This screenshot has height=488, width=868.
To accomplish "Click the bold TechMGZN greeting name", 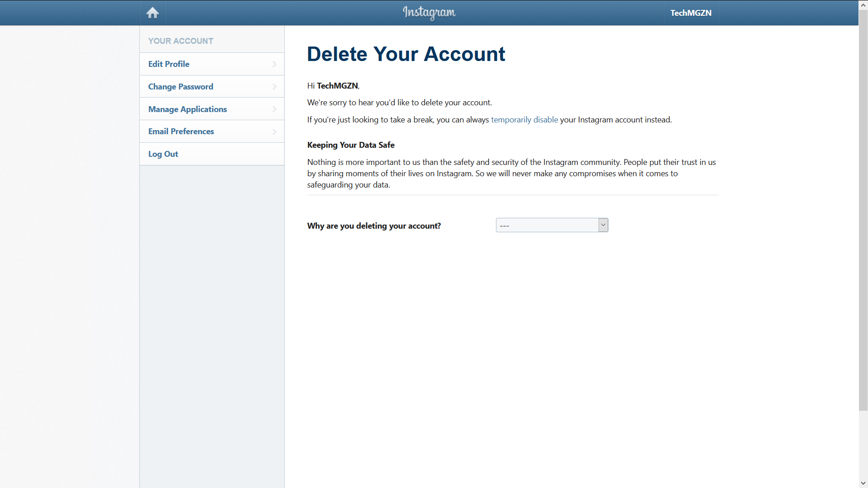I will click(x=337, y=86).
